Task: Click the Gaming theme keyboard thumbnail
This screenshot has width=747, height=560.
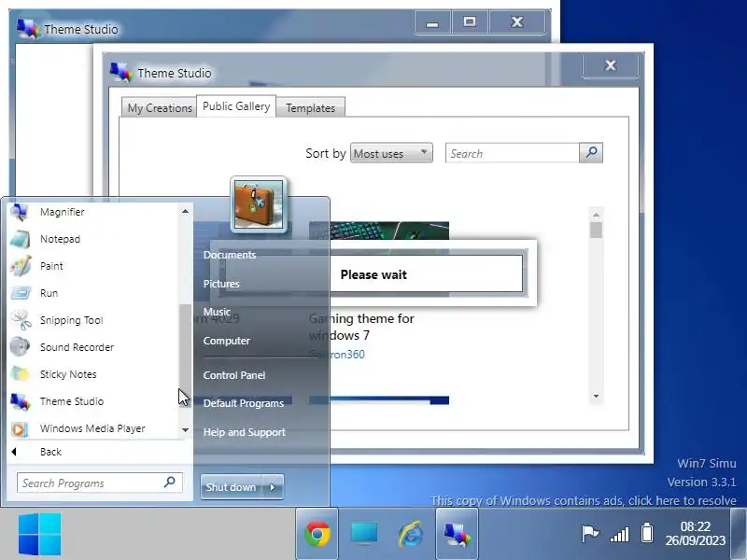Action: coord(379,231)
